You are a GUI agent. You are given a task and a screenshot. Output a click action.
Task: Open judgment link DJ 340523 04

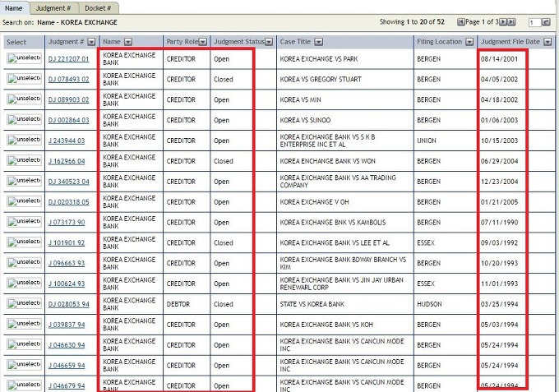click(x=68, y=182)
